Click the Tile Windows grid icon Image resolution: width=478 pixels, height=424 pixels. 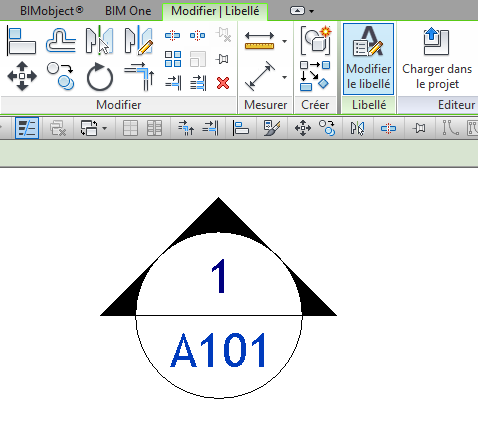130,128
